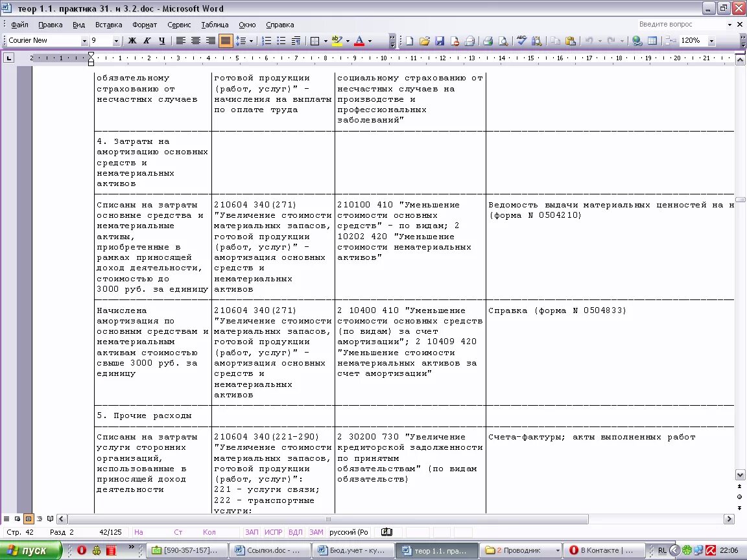Image resolution: width=747 pixels, height=560 pixels.
Task: Click the Open file icon
Action: coord(425,41)
